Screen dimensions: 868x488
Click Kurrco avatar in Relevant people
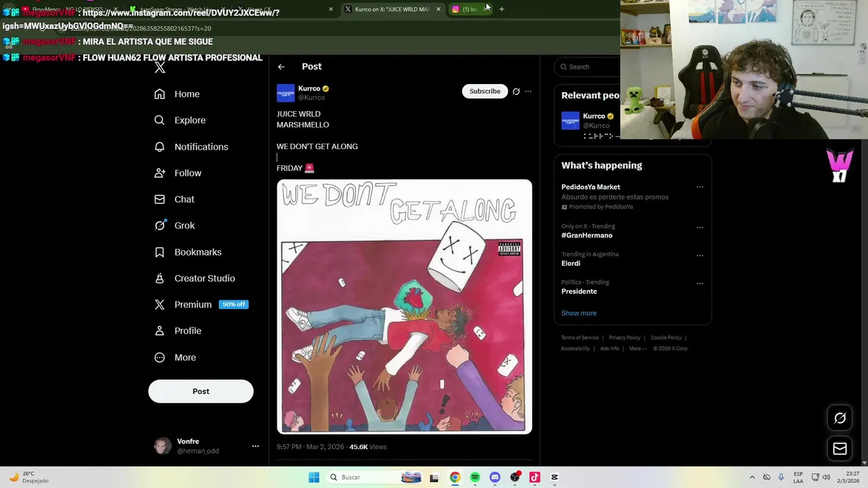pyautogui.click(x=570, y=121)
